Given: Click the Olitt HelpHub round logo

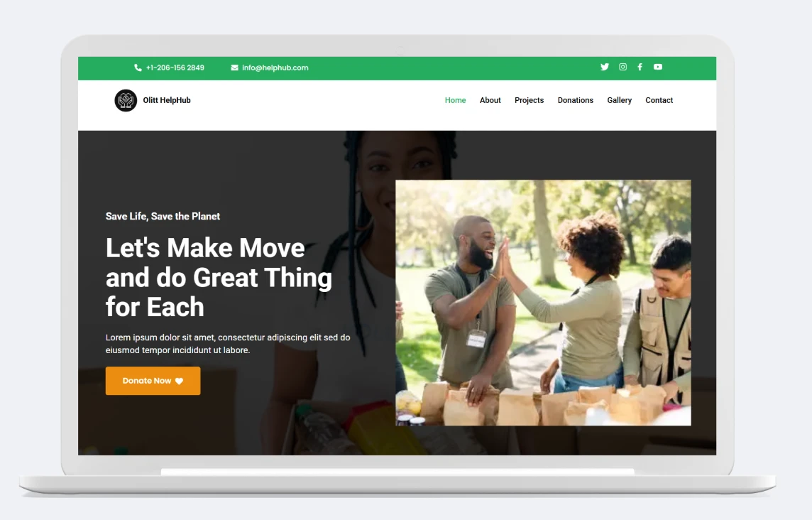Looking at the screenshot, I should (x=126, y=100).
